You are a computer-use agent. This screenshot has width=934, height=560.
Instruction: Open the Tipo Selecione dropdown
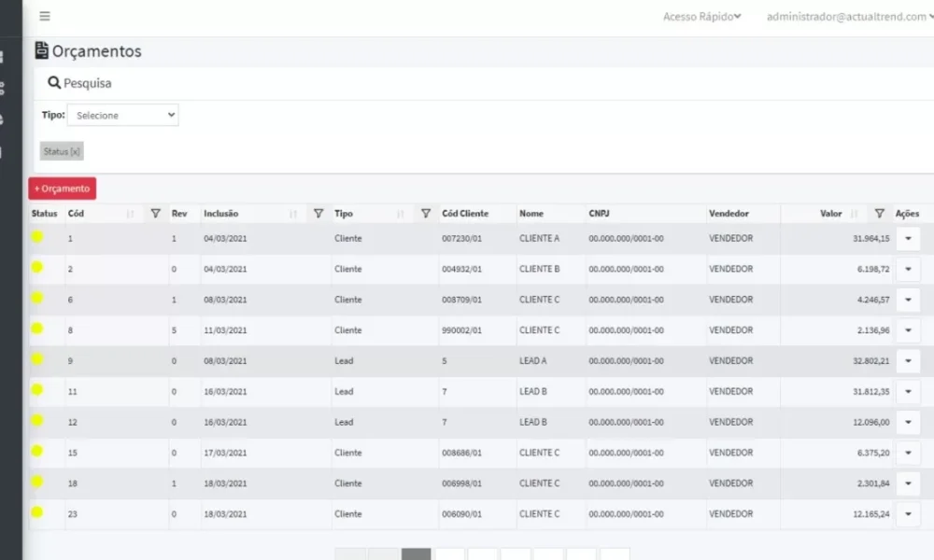coord(122,115)
